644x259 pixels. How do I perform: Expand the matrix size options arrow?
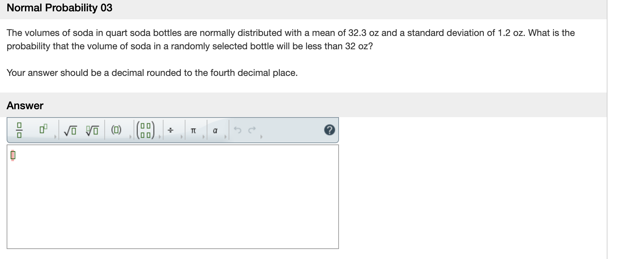[160, 136]
